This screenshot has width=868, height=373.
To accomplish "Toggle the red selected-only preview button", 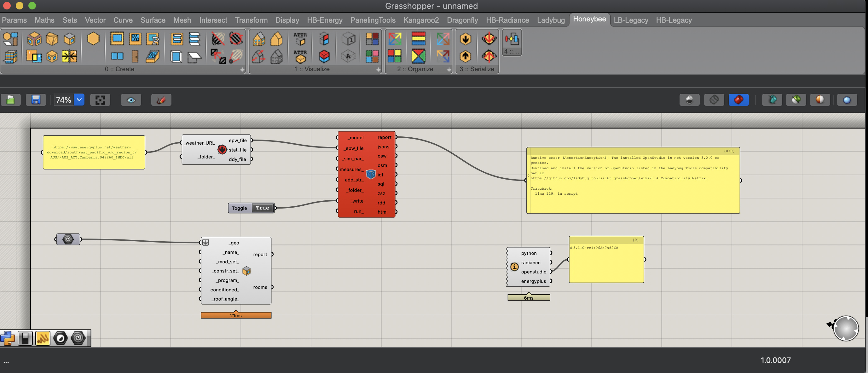I will click(738, 100).
